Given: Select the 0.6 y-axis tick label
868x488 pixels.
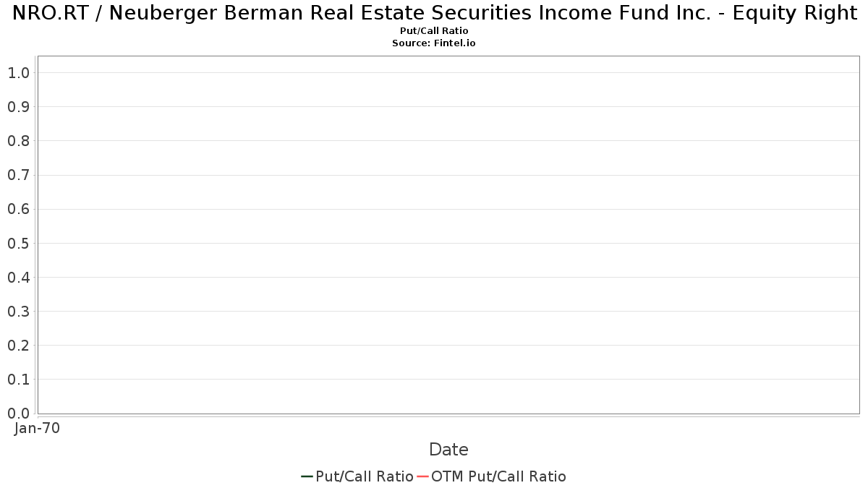Looking at the screenshot, I should (18, 210).
